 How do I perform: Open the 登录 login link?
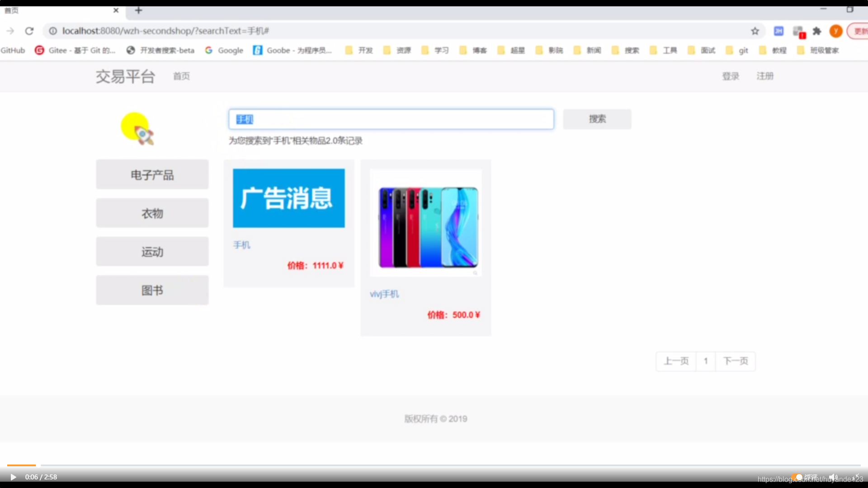coord(730,76)
